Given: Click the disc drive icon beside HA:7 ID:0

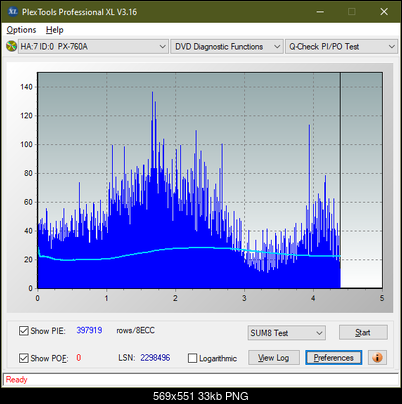Looking at the screenshot, I should tap(11, 46).
